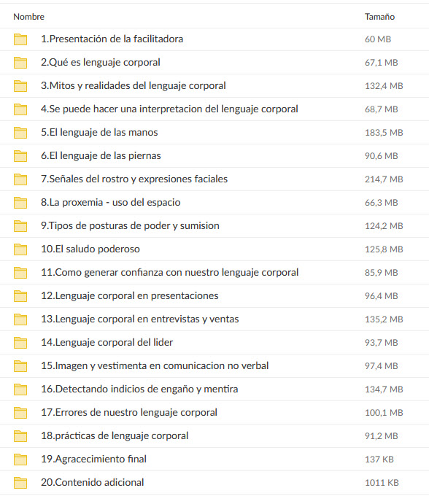The width and height of the screenshot is (429, 504).
Task: Open 2.Qué es lenguaje corporal folder
Action: click(101, 62)
